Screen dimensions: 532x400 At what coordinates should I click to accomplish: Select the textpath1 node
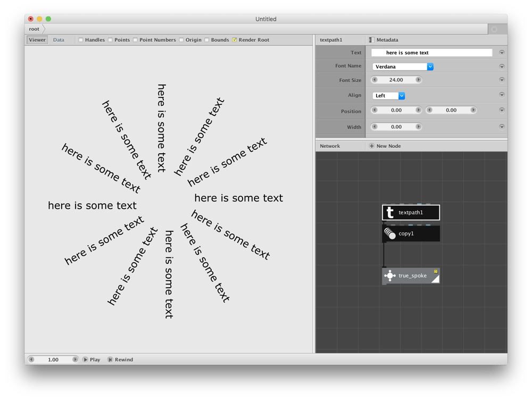click(x=411, y=213)
